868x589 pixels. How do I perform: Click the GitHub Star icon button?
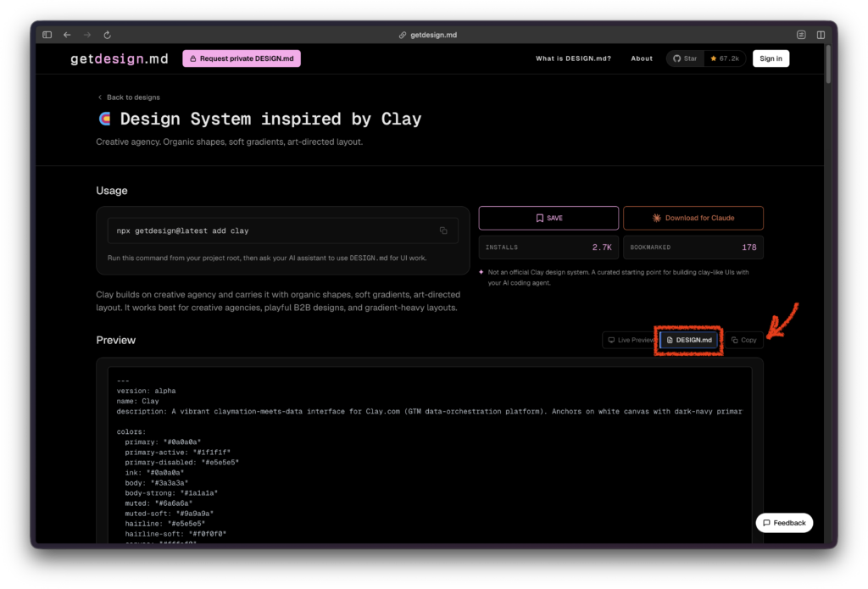[684, 58]
